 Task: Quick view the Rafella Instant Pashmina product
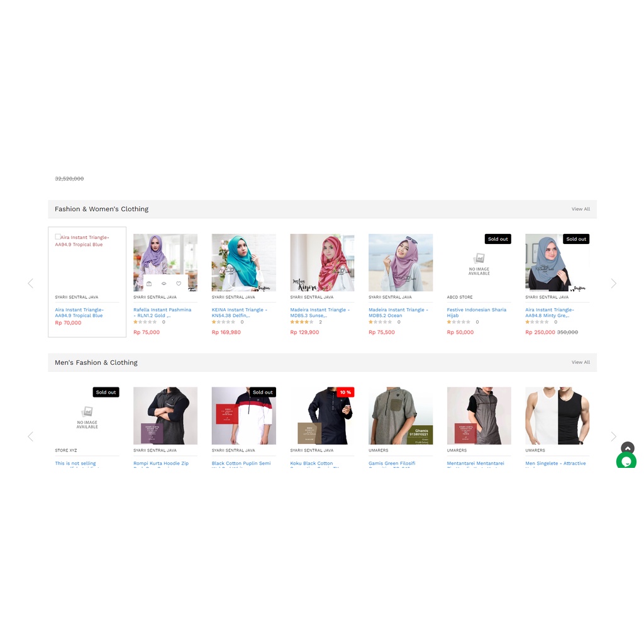click(164, 284)
